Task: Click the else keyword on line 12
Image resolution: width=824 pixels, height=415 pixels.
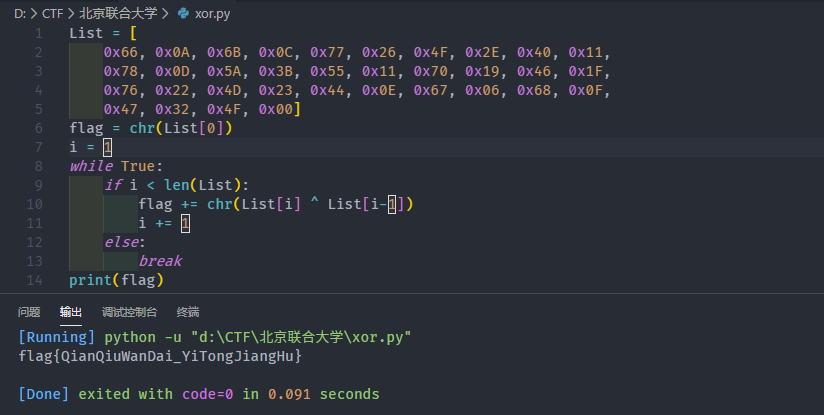Action: [x=121, y=242]
